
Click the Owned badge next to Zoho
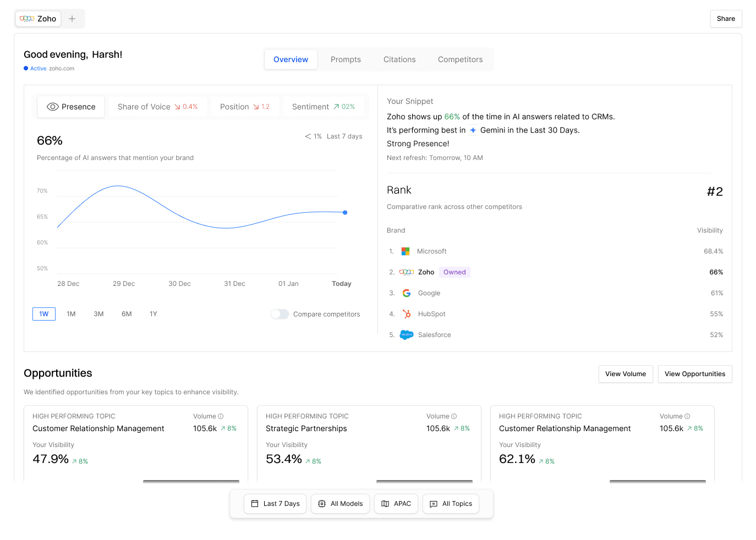[454, 272]
